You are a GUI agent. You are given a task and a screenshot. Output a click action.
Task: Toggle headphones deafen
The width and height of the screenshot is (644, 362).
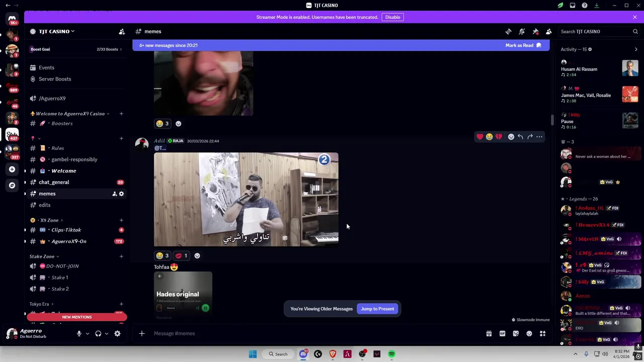98,333
